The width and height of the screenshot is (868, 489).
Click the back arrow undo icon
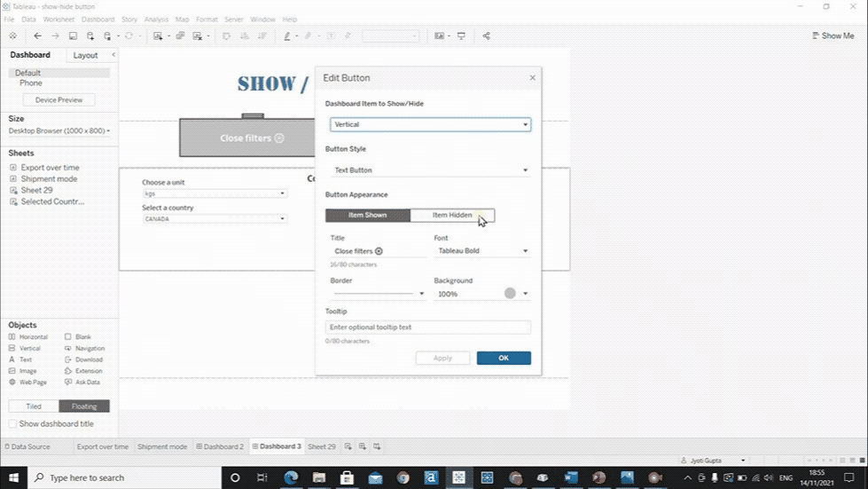coord(37,36)
